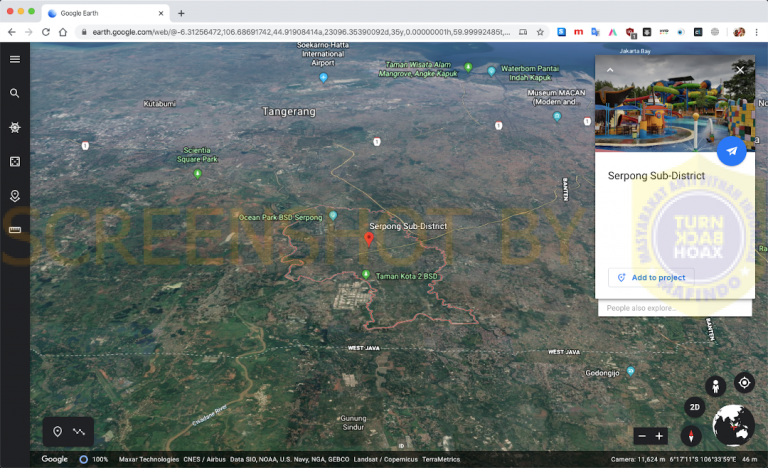Open the search tool in the sidebar

[15, 93]
